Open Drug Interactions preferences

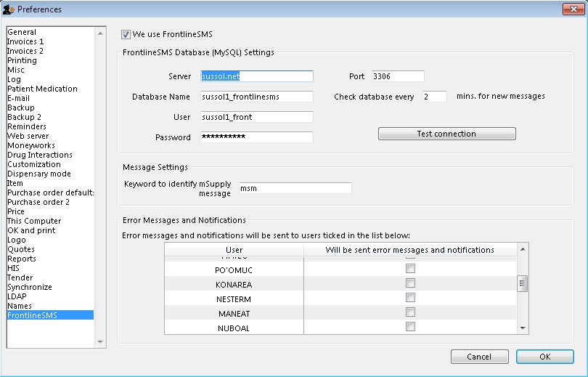(x=50, y=155)
